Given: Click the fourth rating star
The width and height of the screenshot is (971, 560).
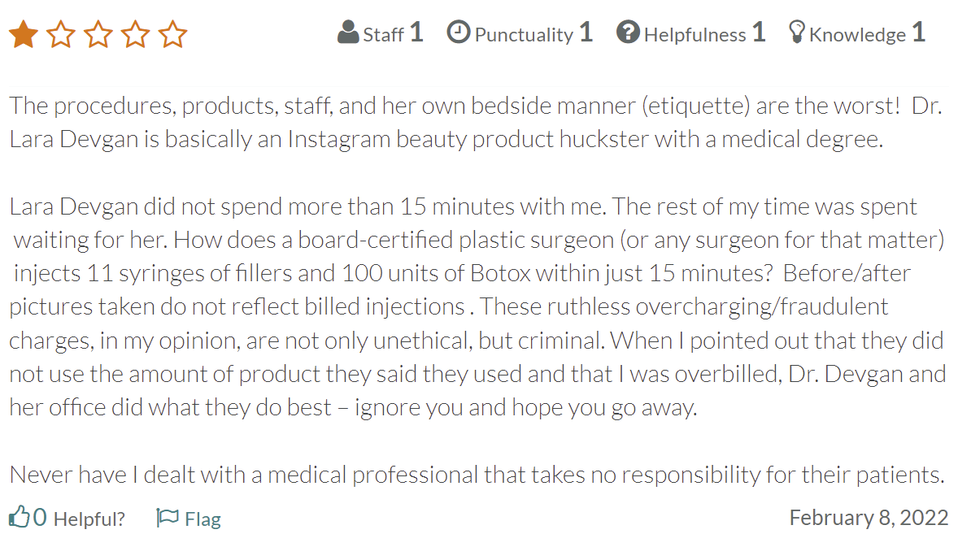Looking at the screenshot, I should click(x=135, y=34).
